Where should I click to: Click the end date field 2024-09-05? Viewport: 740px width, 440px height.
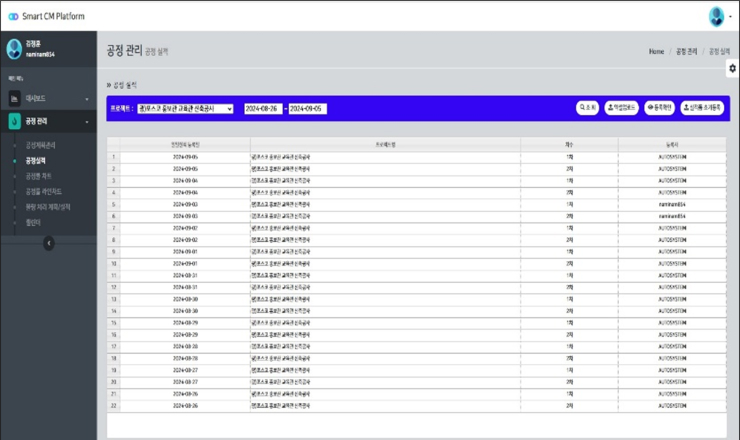[308, 108]
